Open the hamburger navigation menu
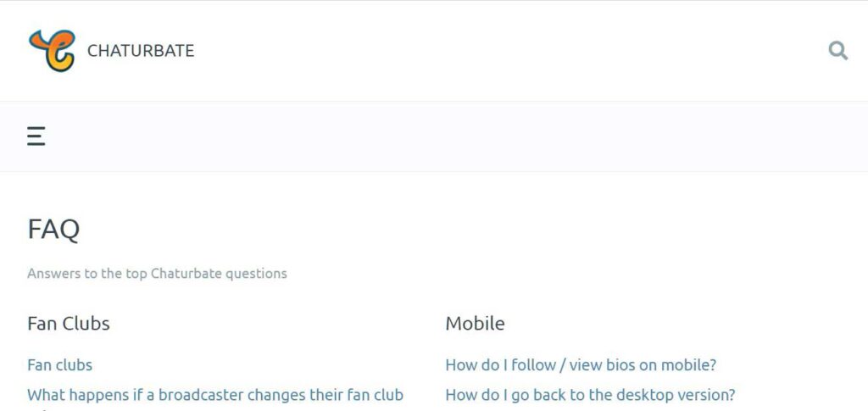 tap(36, 136)
